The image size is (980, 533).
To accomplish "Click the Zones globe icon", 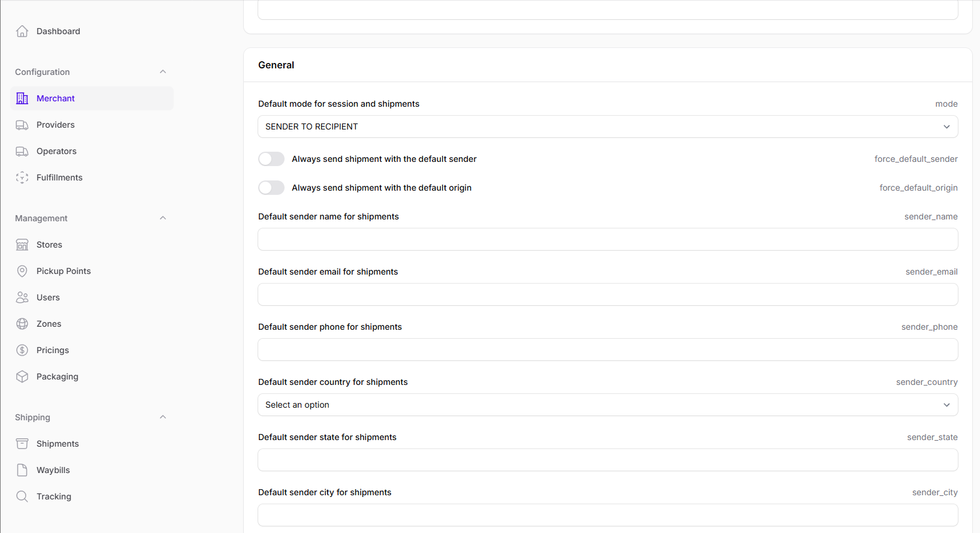I will tap(22, 324).
